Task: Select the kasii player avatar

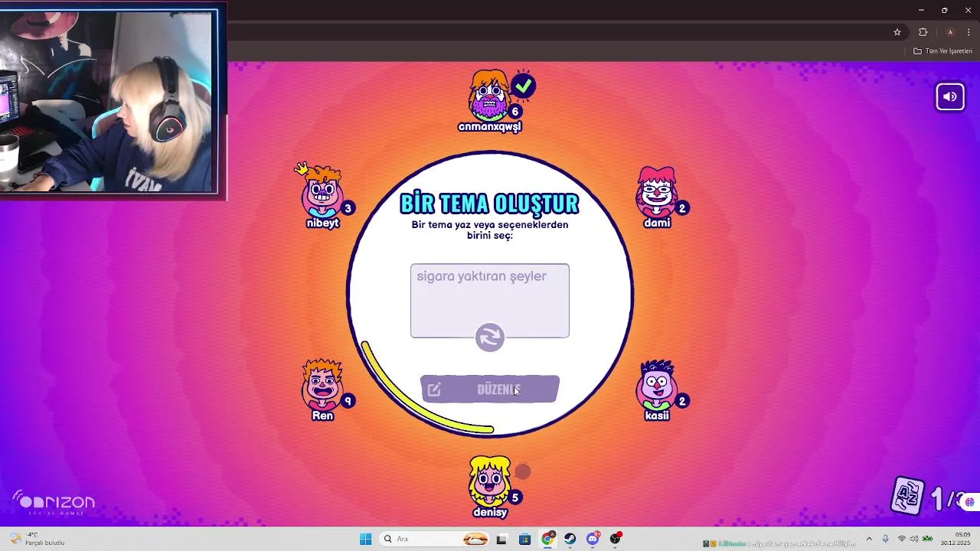Action: point(657,384)
